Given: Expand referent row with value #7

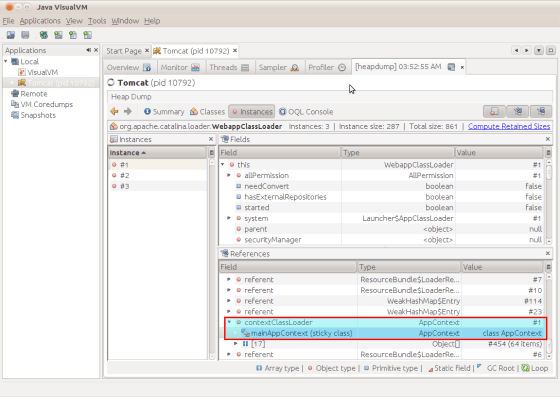Looking at the screenshot, I should 229,280.
